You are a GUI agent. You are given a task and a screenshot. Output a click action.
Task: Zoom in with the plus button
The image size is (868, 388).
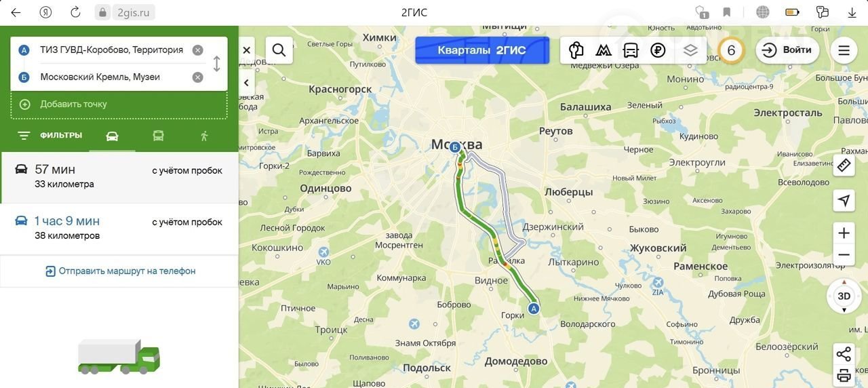(x=844, y=233)
